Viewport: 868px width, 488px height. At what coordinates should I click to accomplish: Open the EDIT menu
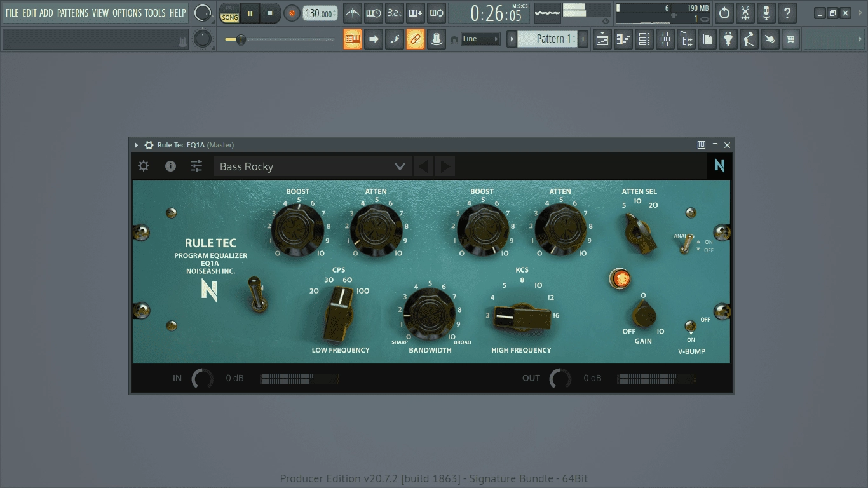point(29,13)
